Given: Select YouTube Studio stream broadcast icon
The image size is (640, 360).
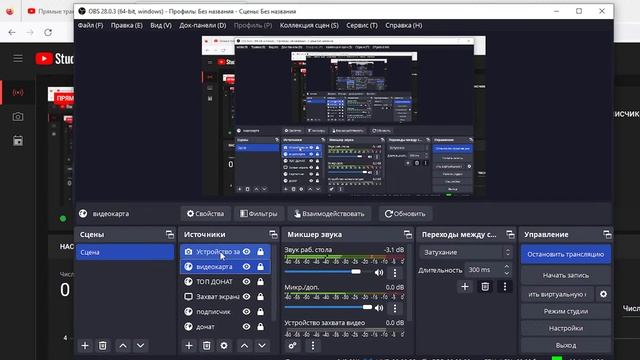Looking at the screenshot, I should [18, 93].
